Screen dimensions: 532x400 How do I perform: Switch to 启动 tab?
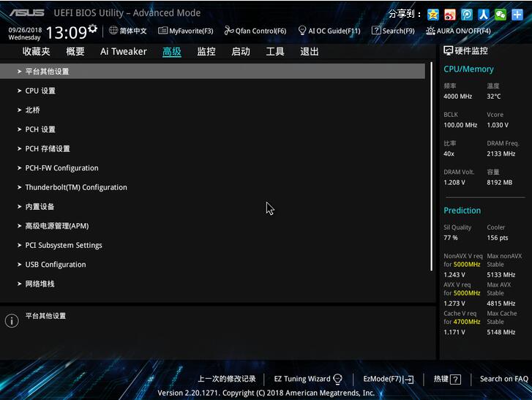pyautogui.click(x=241, y=51)
